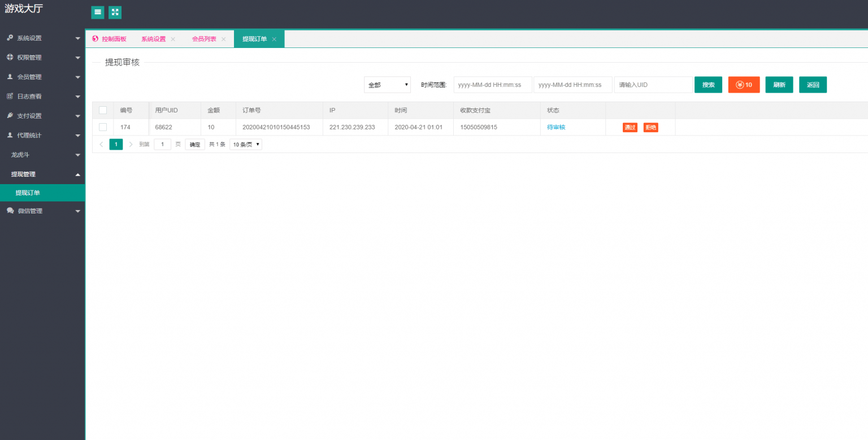Open the 全部 status filter dropdown
This screenshot has width=868, height=440.
pos(387,85)
